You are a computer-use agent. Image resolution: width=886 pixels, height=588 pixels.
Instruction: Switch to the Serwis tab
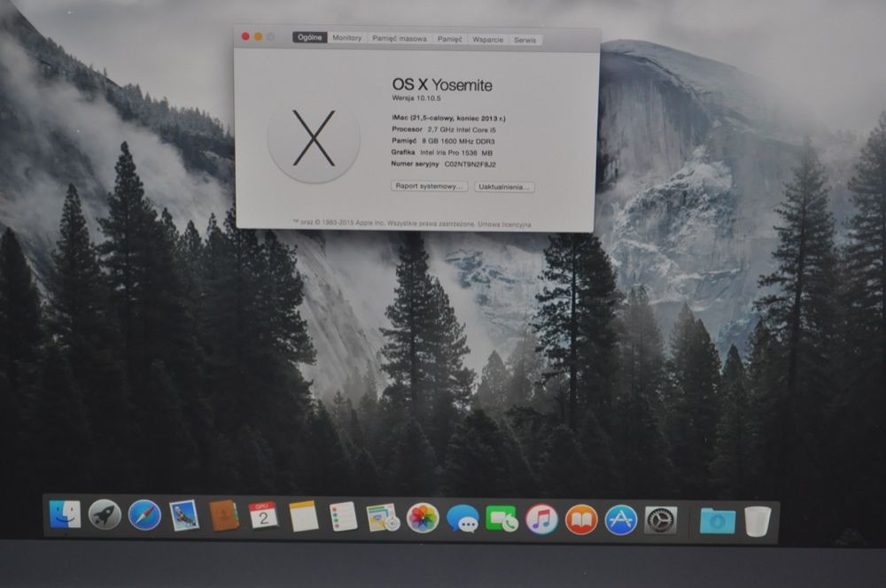pyautogui.click(x=525, y=40)
